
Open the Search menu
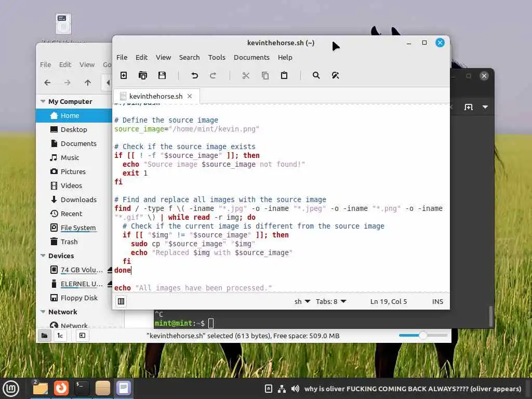pyautogui.click(x=189, y=57)
